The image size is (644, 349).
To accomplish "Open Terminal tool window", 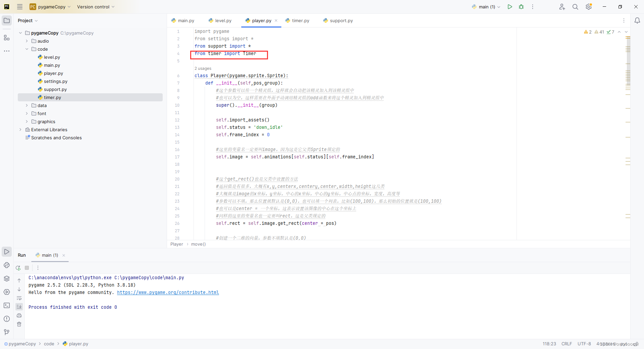I will pyautogui.click(x=7, y=305).
